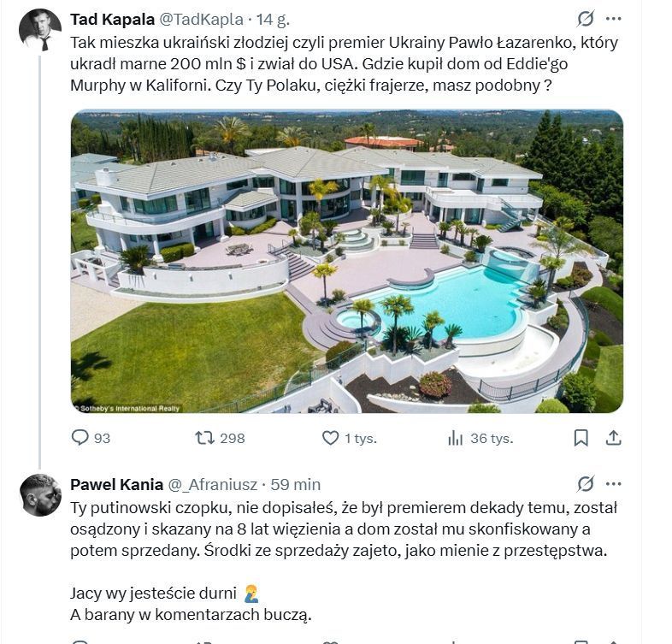Open Pawel Kania's profile avatar
The width and height of the screenshot is (672, 644).
point(40,495)
